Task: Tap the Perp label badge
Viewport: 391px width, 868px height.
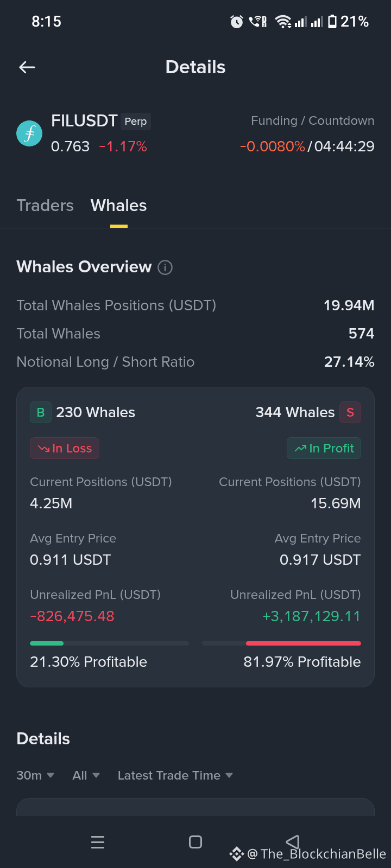Action: click(136, 122)
